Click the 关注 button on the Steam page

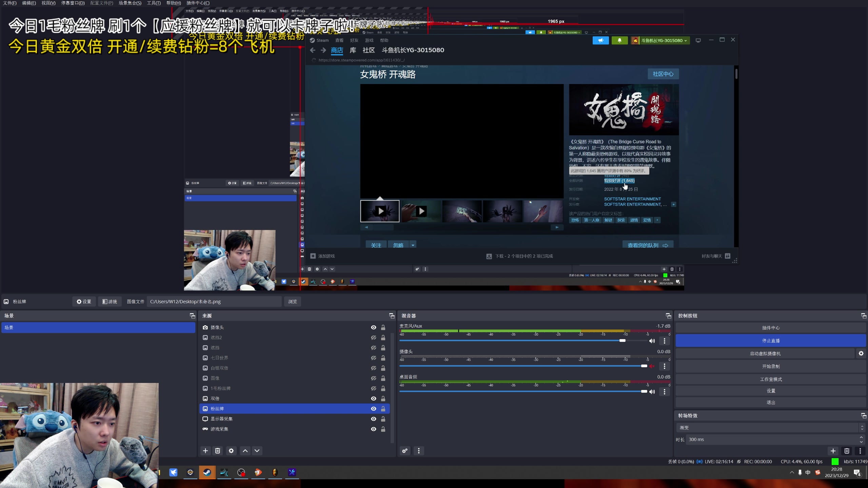click(x=376, y=245)
